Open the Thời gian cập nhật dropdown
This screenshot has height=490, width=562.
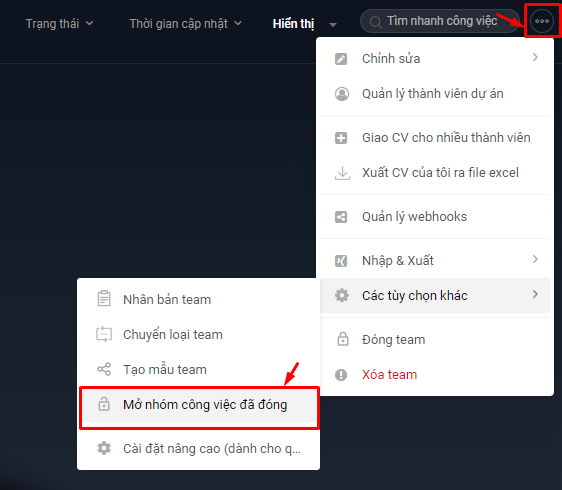185,24
